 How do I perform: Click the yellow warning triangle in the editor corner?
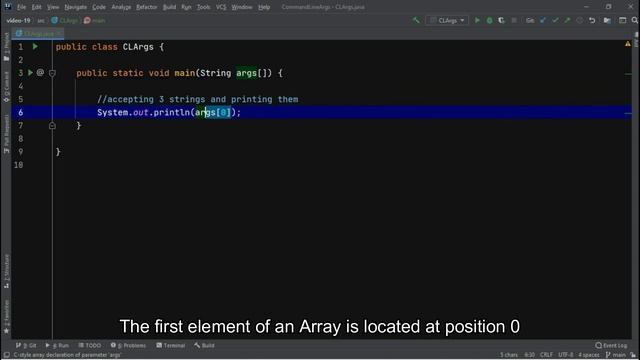click(x=628, y=44)
